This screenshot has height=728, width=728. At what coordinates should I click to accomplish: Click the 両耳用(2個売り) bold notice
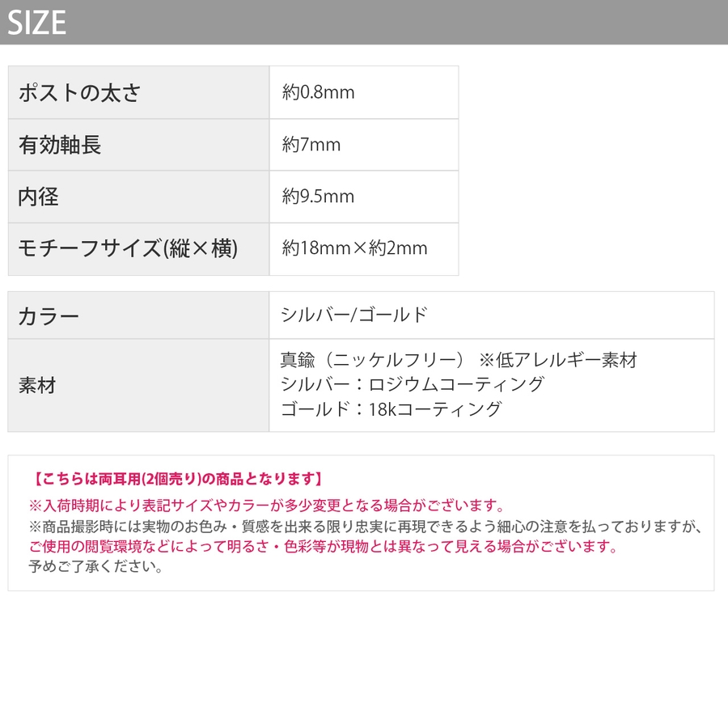[x=179, y=479]
